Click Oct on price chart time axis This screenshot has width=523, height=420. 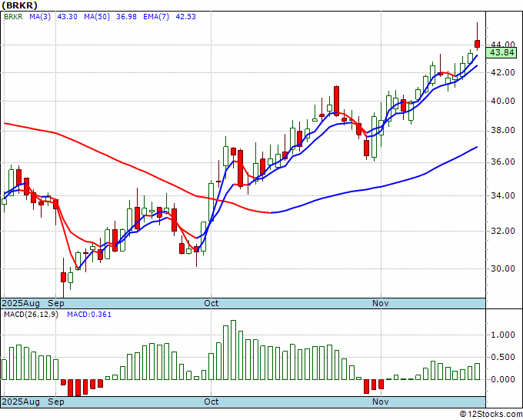coord(212,303)
